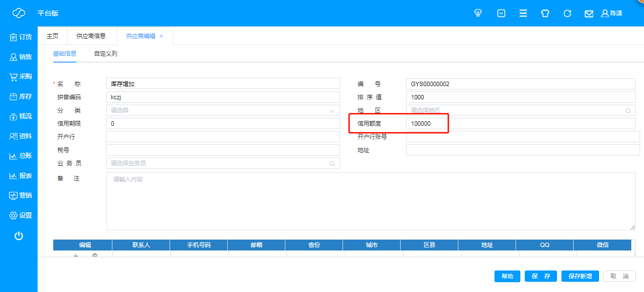
Task: Click the power logout icon in the sidebar
Action: pos(19,236)
